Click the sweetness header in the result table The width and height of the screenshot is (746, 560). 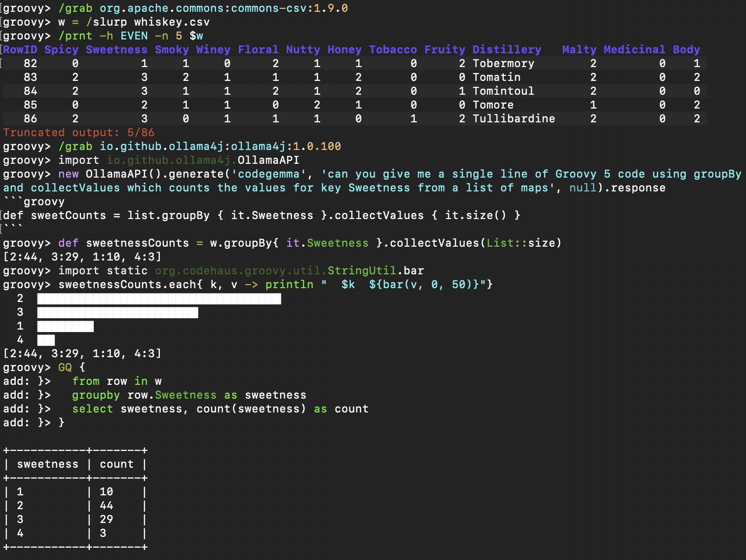(47, 464)
